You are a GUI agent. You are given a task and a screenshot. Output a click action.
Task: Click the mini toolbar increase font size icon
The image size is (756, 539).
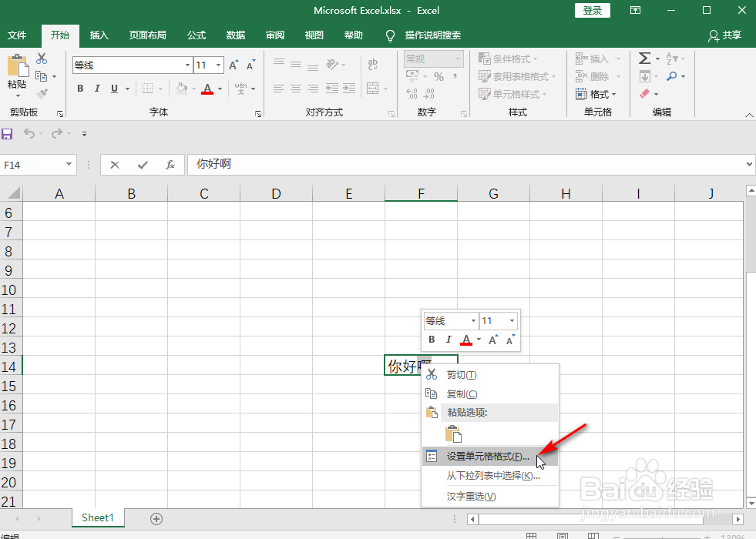point(493,340)
